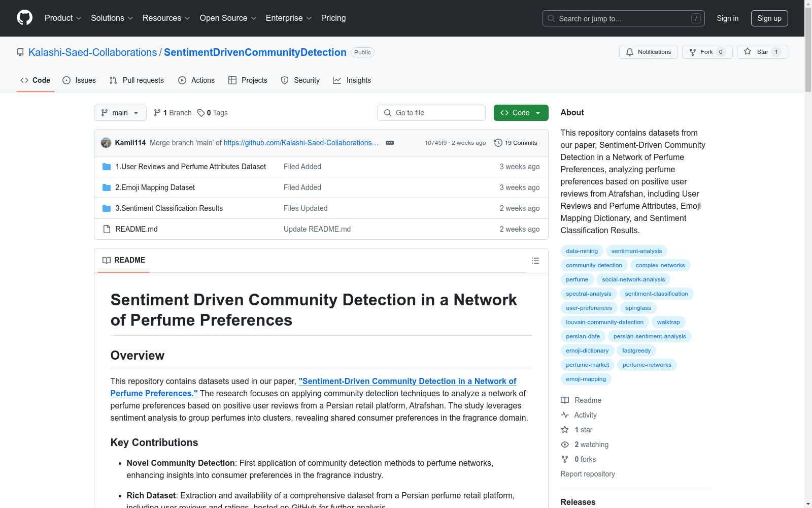Click the spectral-analysis topic tag
This screenshot has width=812, height=508.
(589, 294)
